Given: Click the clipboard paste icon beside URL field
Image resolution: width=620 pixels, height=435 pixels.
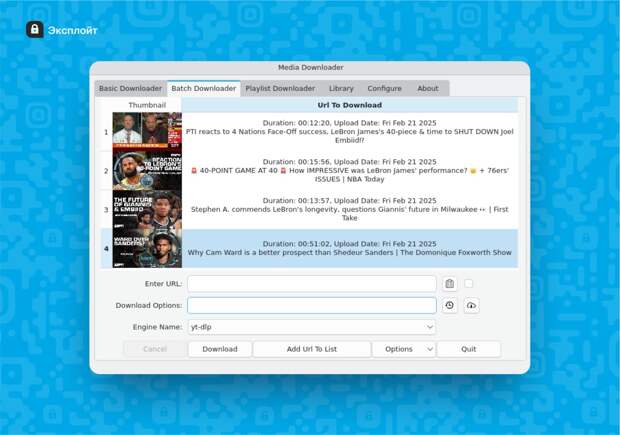Looking at the screenshot, I should click(450, 284).
